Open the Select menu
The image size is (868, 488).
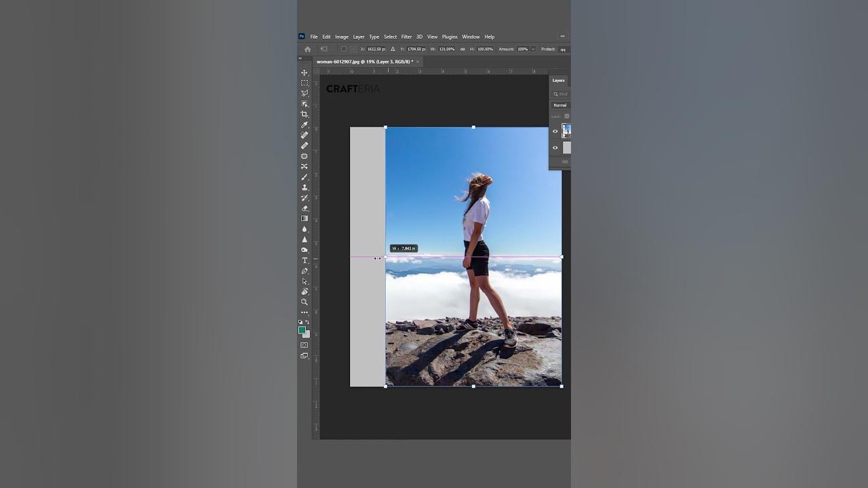391,37
